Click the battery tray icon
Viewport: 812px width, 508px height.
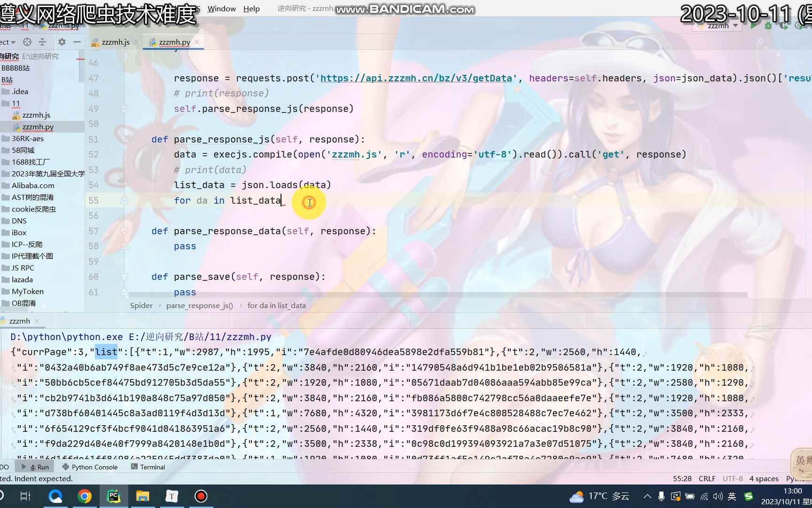point(690,496)
